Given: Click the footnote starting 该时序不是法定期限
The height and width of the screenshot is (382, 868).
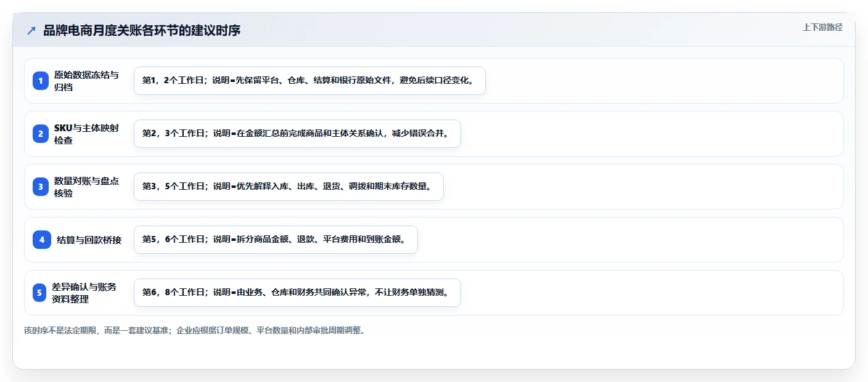Looking at the screenshot, I should point(196,330).
